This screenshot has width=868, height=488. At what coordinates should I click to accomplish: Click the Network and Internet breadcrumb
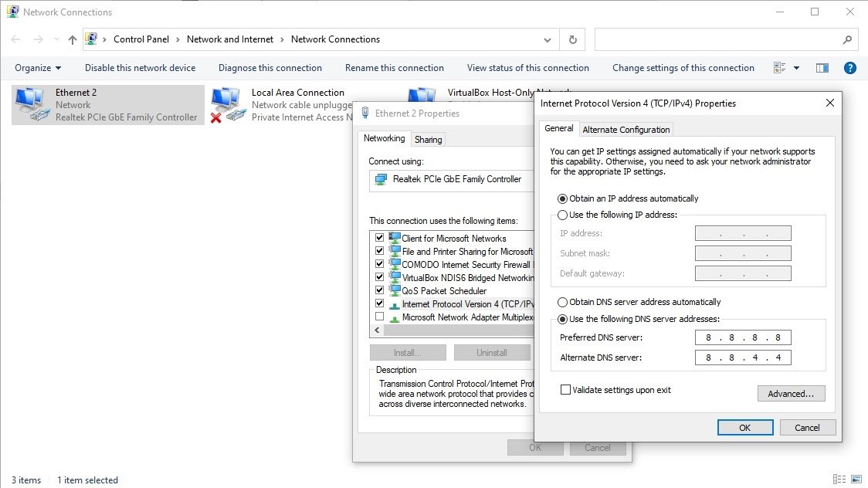[229, 39]
